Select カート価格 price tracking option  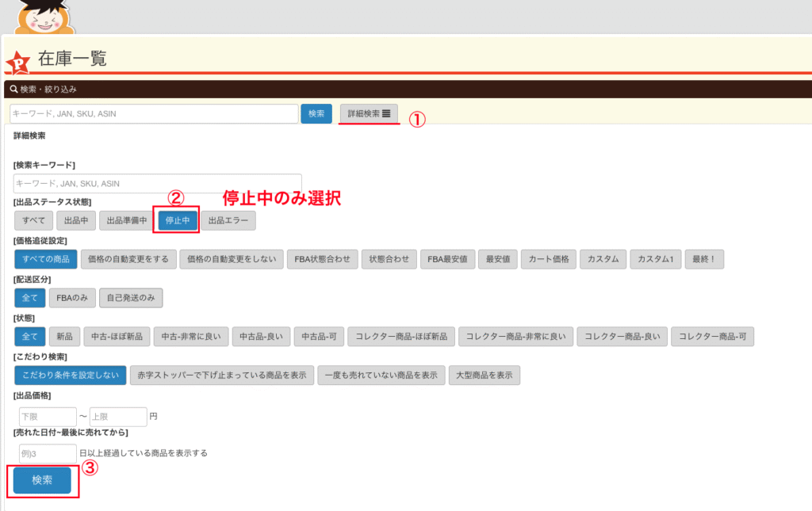tap(549, 259)
